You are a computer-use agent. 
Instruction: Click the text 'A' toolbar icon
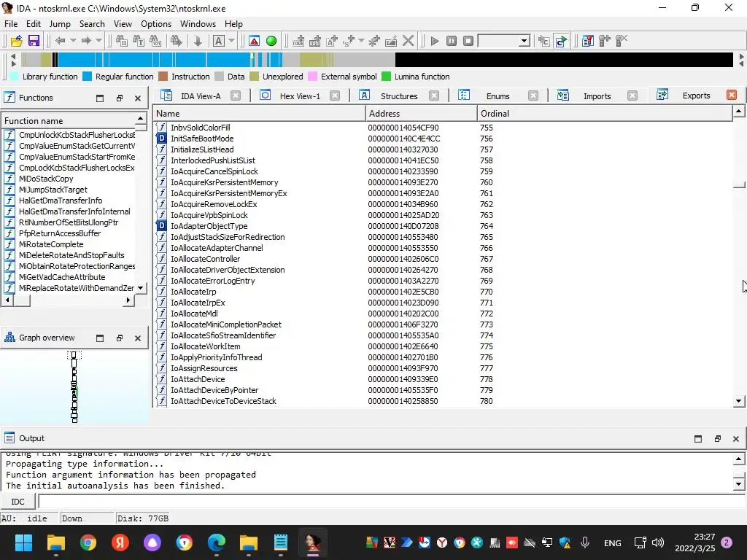218,41
